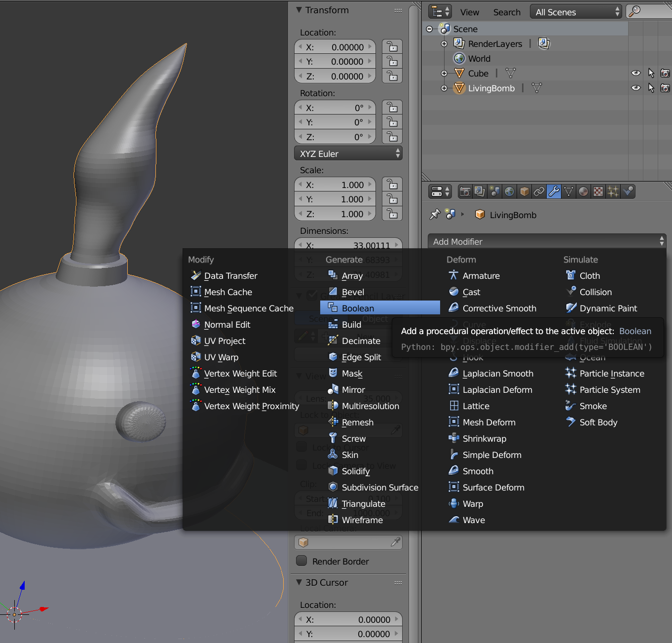Select the World properties globe icon
The height and width of the screenshot is (643, 672).
click(x=509, y=191)
